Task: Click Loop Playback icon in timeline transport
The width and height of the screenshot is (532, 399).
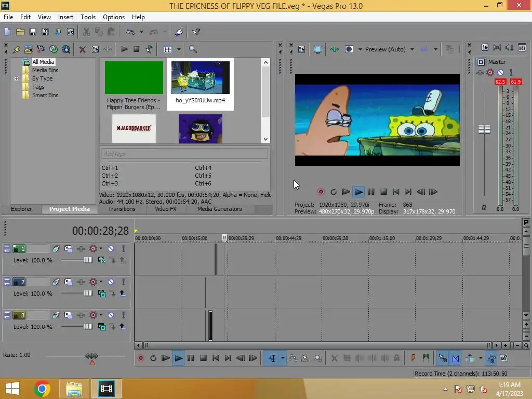Action: point(153,358)
